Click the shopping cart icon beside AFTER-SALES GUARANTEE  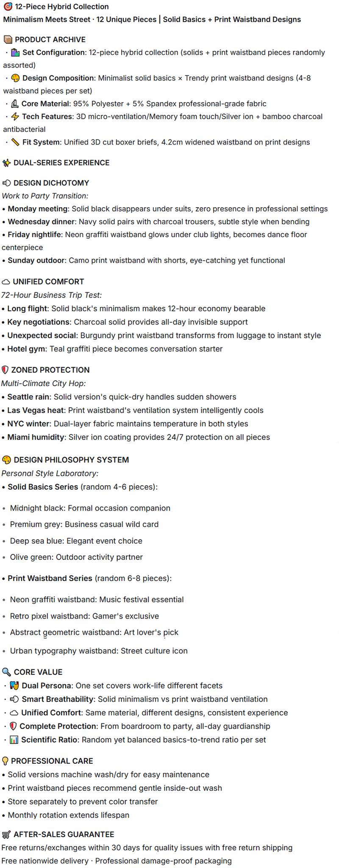click(x=6, y=835)
